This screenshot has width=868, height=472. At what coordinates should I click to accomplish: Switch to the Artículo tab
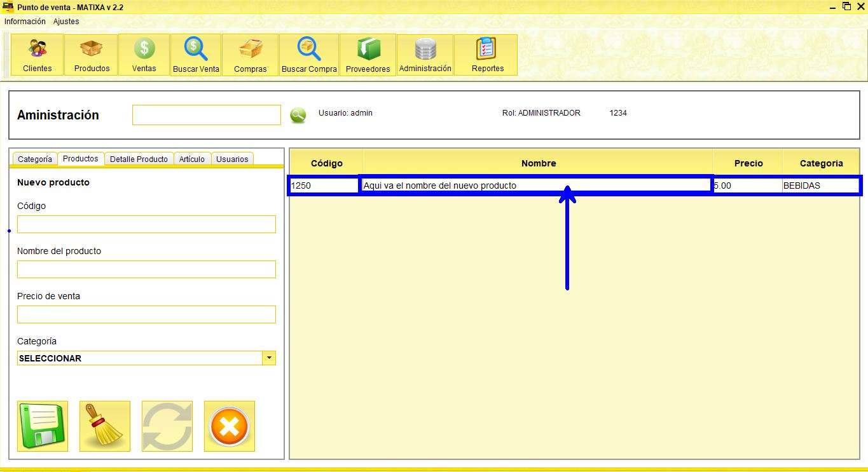[x=192, y=159]
